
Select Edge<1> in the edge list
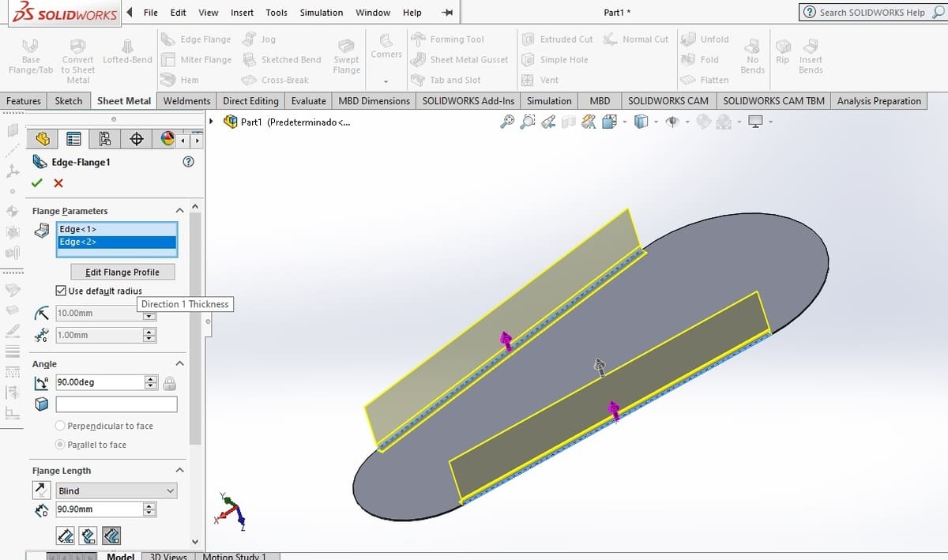tap(116, 229)
